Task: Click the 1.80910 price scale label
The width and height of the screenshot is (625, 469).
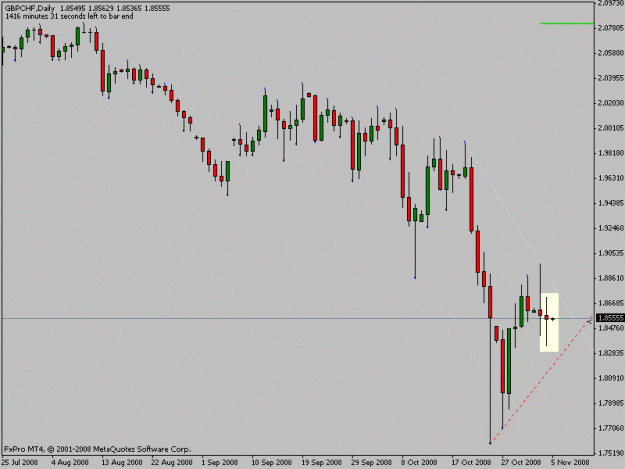Action: pos(611,378)
